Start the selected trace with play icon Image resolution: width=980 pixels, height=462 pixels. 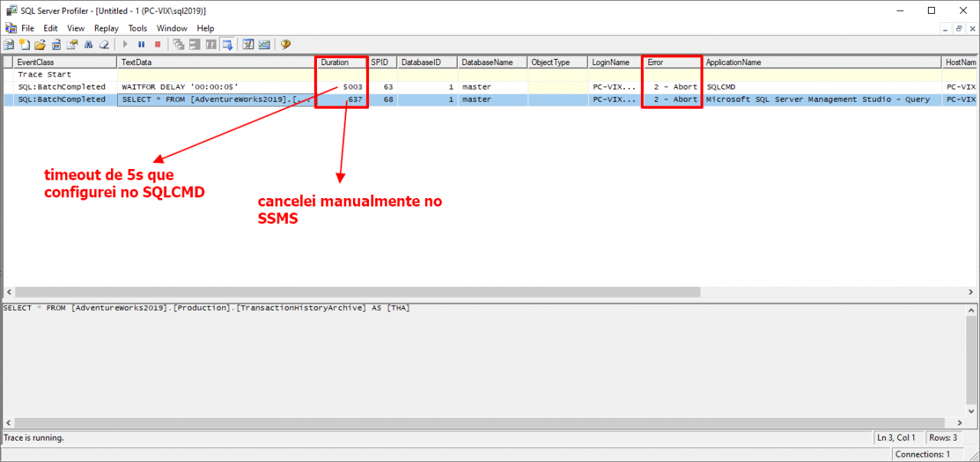click(125, 44)
